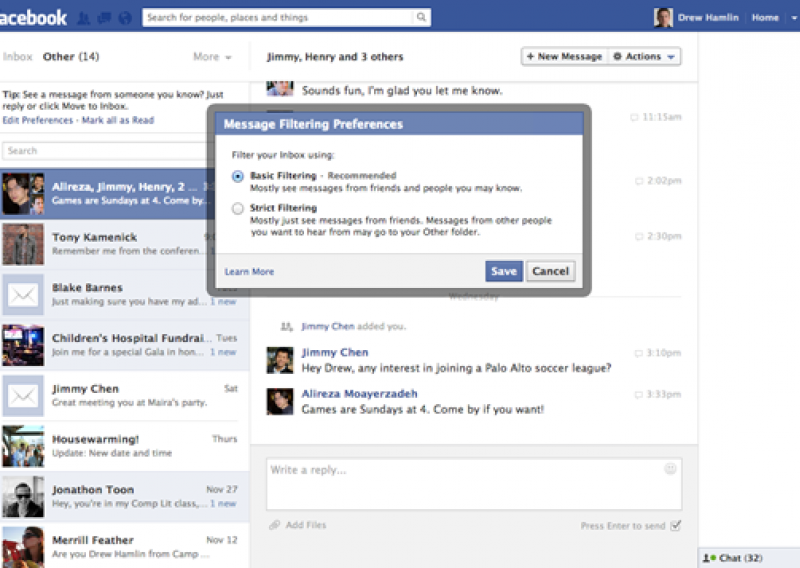Click Cancel in filtering dialog

click(551, 271)
